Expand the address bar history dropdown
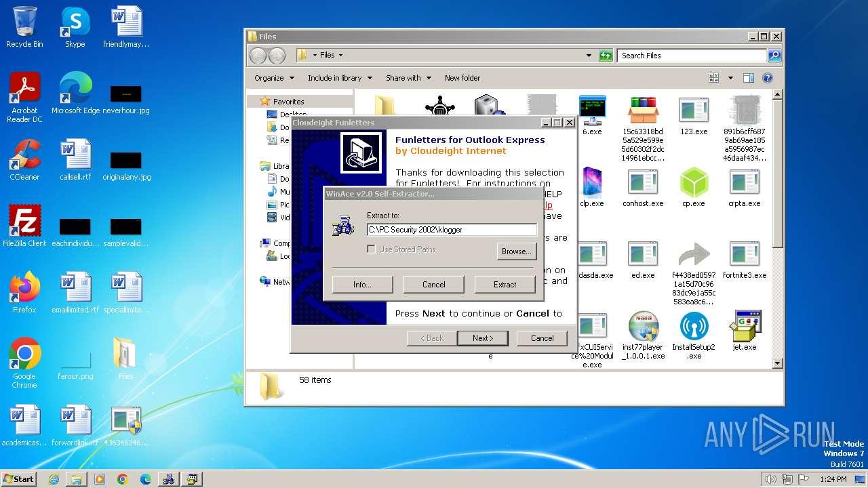This screenshot has height=488, width=868. pyautogui.click(x=589, y=56)
